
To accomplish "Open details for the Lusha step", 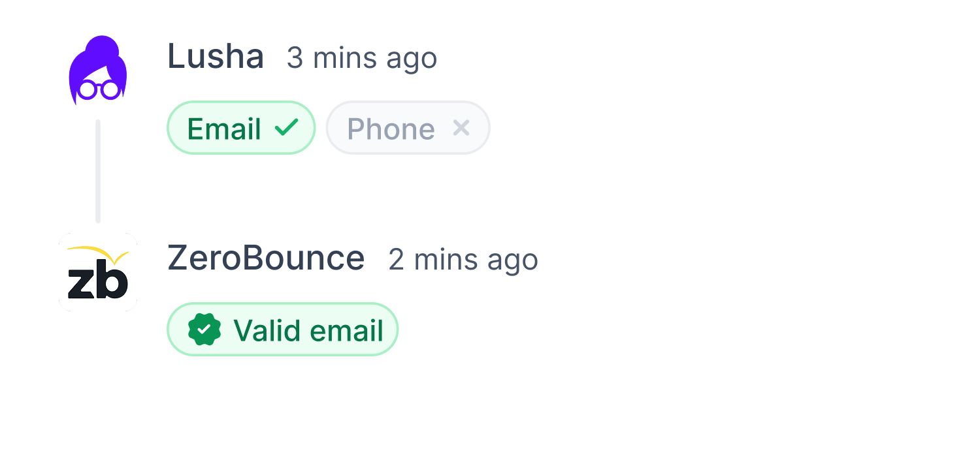I will pyautogui.click(x=216, y=57).
